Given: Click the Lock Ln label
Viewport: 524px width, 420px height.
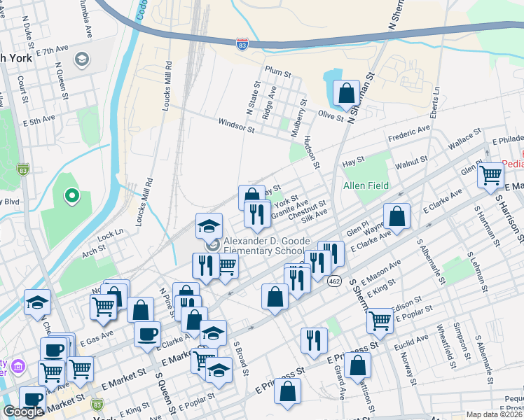Looking at the screenshot, I should [x=110, y=234].
